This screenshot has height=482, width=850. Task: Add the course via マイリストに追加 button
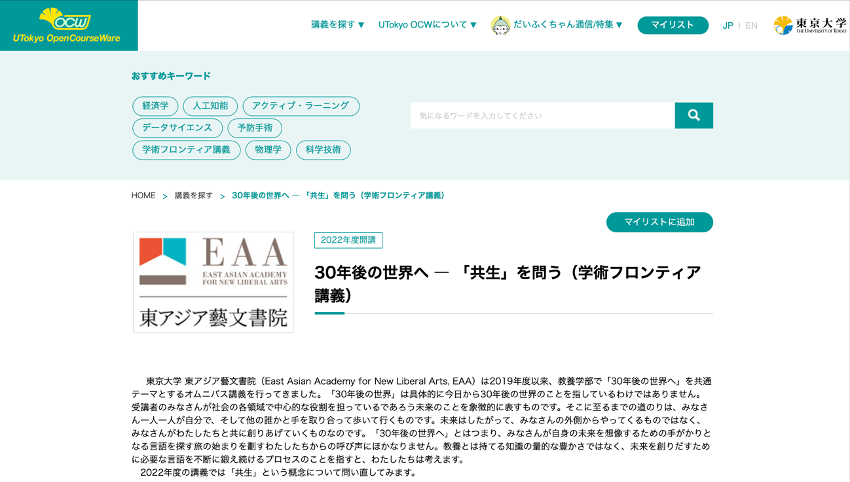click(659, 222)
